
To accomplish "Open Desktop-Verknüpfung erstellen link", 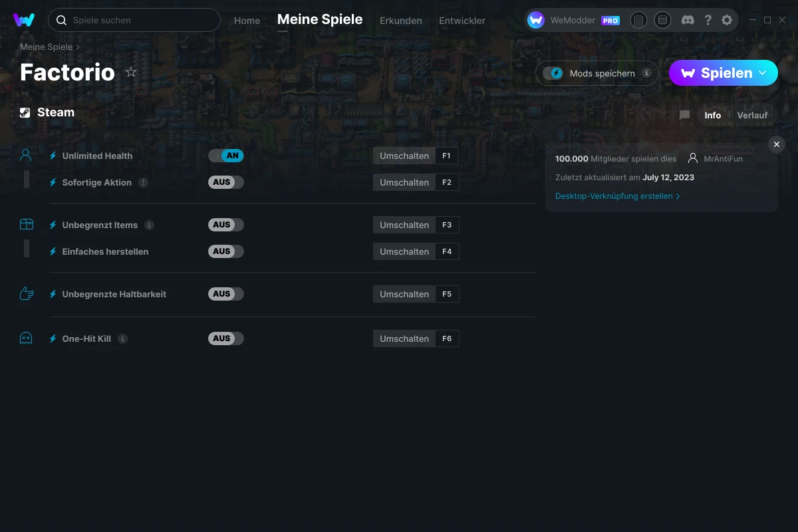I will point(618,196).
